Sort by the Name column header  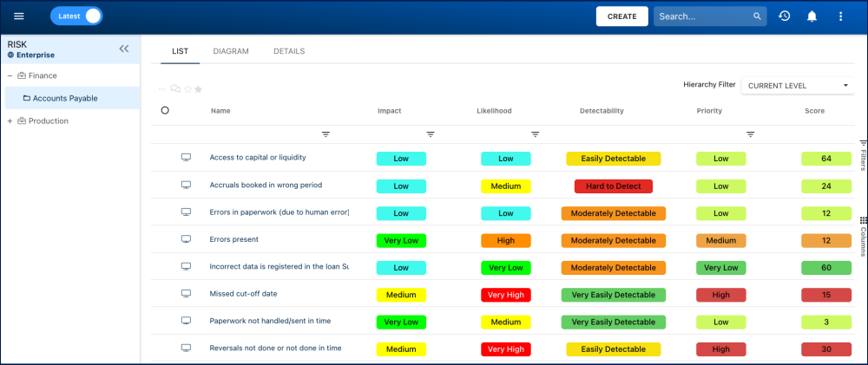(220, 111)
